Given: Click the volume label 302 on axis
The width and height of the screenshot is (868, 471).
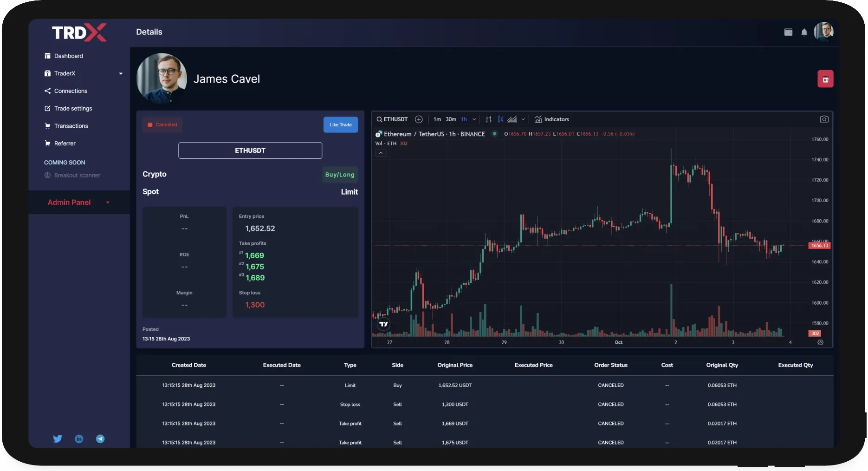Looking at the screenshot, I should coord(815,334).
